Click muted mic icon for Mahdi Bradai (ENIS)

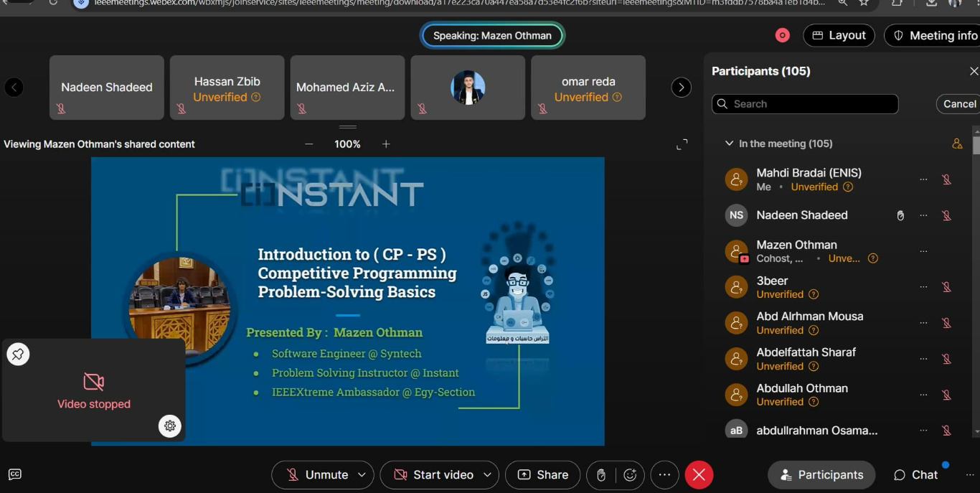946,179
